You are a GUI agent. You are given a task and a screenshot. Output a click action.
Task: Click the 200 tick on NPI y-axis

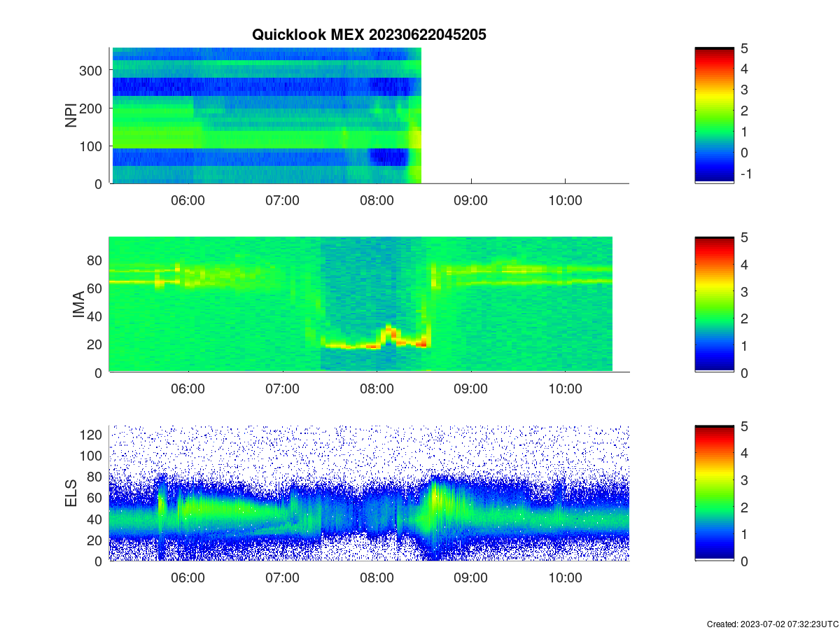[x=92, y=108]
